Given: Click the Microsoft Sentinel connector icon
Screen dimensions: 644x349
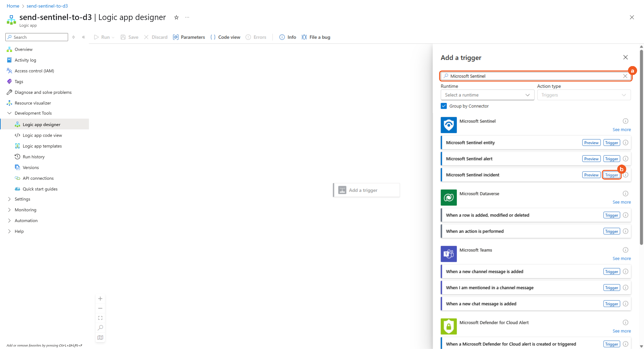Looking at the screenshot, I should tap(448, 125).
